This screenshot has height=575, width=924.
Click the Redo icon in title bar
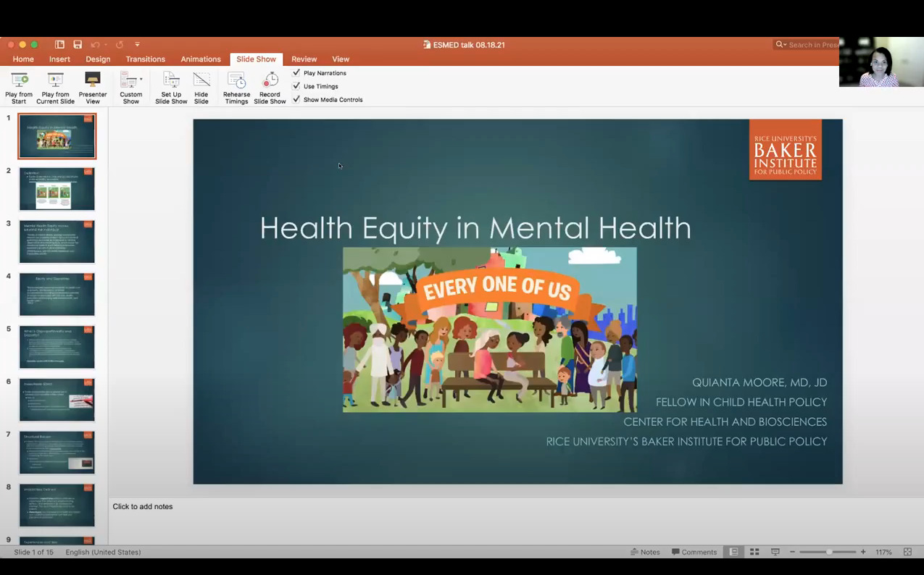(119, 45)
